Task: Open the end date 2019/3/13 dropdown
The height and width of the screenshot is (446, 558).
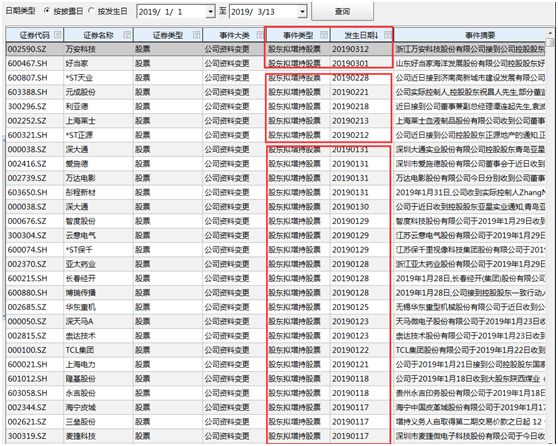Action: 302,12
